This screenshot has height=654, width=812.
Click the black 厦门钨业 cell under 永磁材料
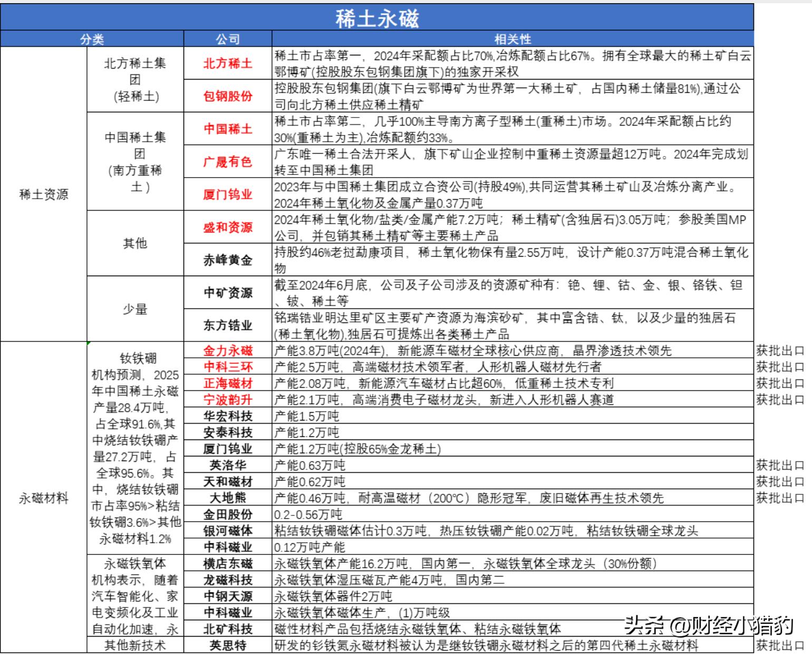point(228,448)
